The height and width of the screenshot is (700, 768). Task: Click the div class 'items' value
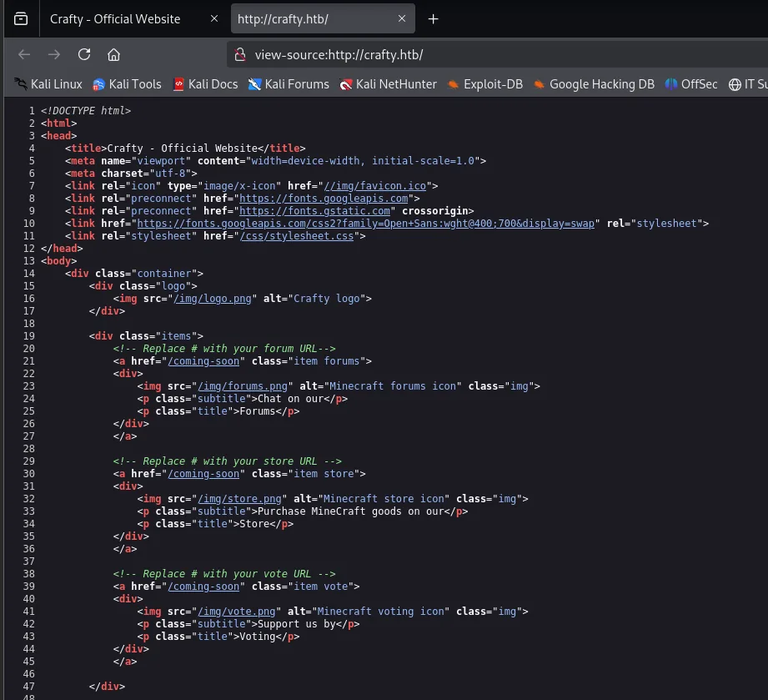tap(176, 336)
